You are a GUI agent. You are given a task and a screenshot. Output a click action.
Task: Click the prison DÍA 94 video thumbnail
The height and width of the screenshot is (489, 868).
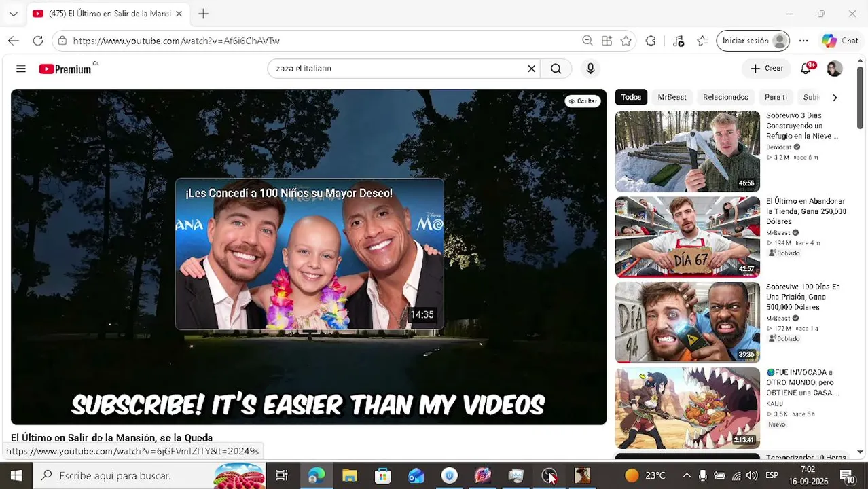(687, 323)
